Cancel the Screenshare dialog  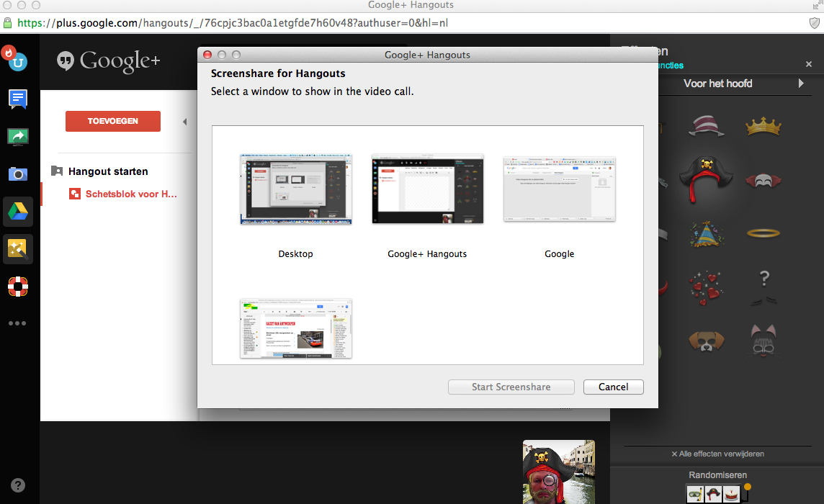click(x=613, y=387)
